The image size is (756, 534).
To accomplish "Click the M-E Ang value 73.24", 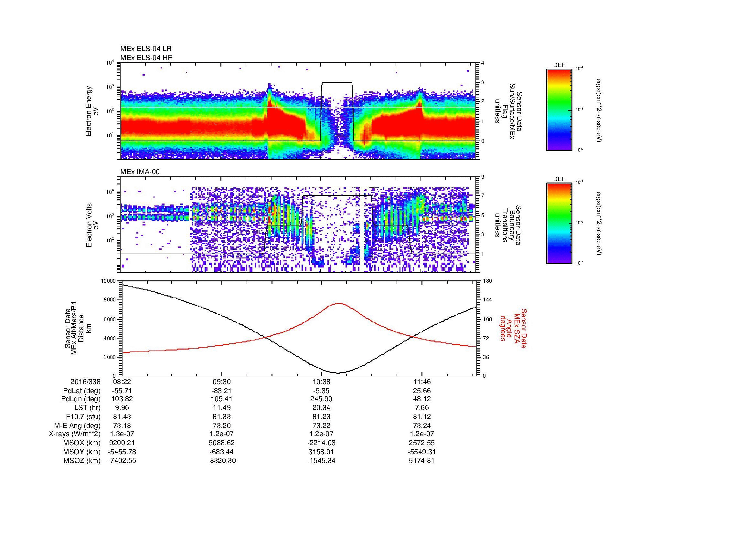I will click(422, 425).
